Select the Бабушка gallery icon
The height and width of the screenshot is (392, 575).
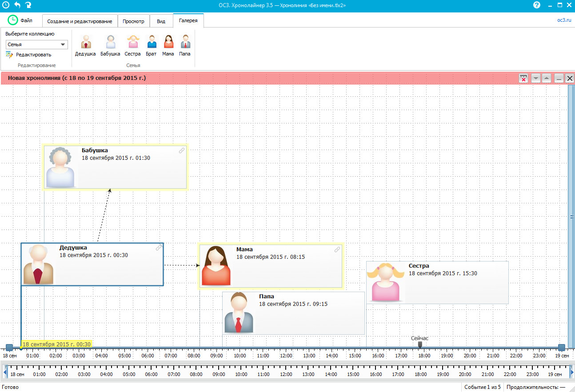tap(110, 42)
